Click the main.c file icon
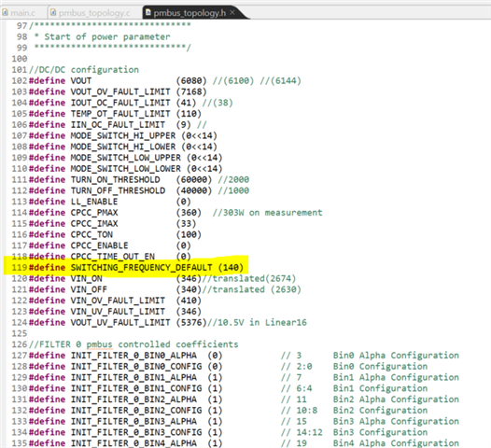Image resolution: width=491 pixels, height=448 pixels. 6,12
